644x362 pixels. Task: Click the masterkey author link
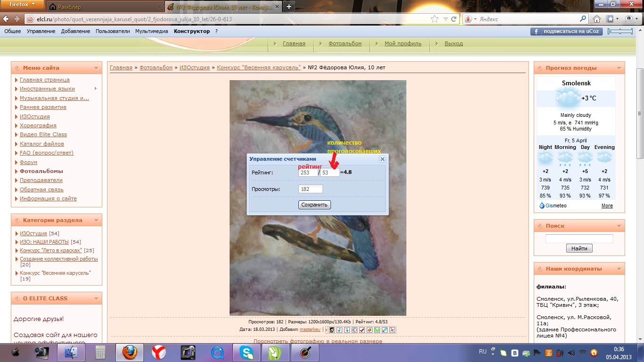[310, 329]
